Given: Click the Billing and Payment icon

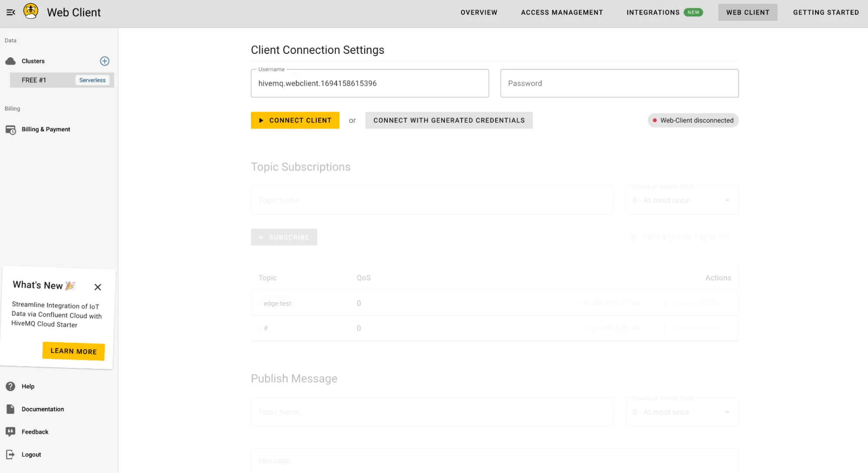Looking at the screenshot, I should pos(10,129).
